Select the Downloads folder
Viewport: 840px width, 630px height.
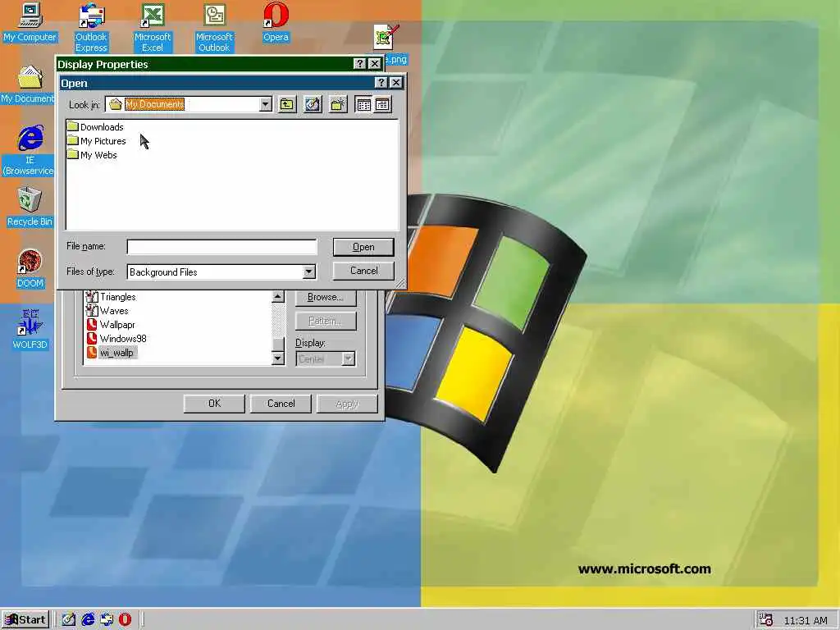point(95,127)
